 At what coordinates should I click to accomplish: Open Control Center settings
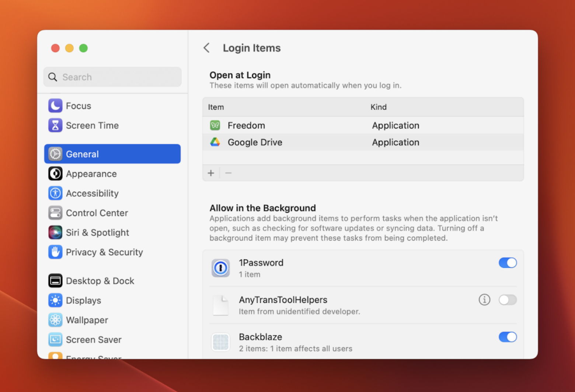click(x=55, y=213)
